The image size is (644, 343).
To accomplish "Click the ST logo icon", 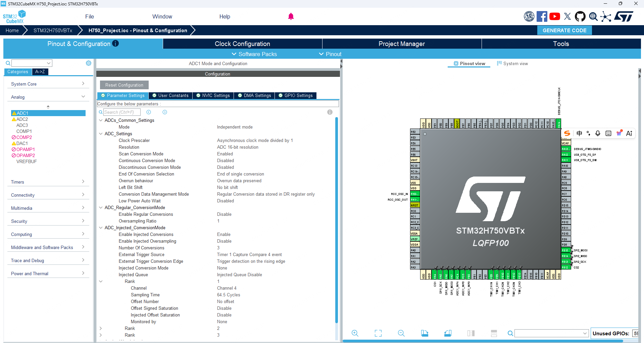I will pos(624,16).
